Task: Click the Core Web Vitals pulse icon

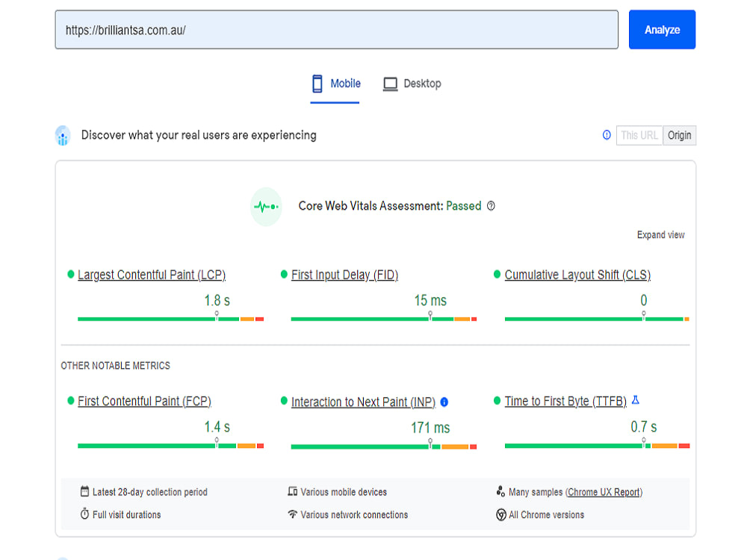Action: [x=266, y=207]
